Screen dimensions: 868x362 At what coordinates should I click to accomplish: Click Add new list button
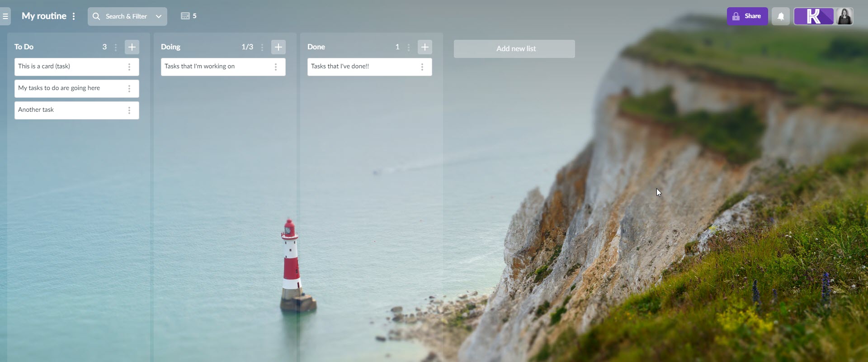click(x=514, y=49)
